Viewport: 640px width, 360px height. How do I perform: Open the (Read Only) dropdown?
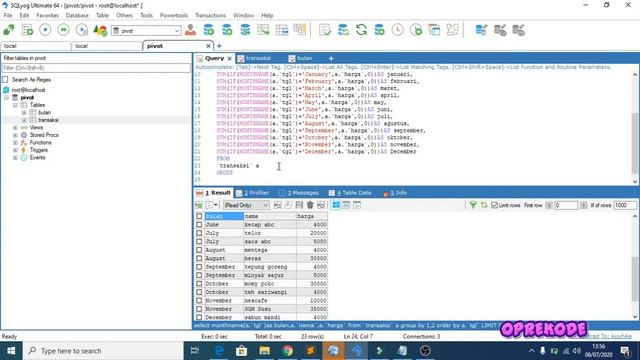[x=246, y=205]
